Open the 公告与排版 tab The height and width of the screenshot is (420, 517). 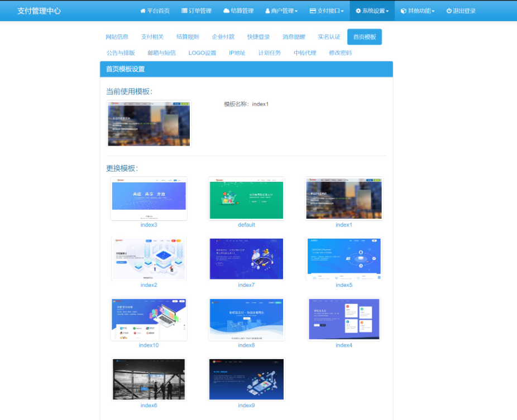click(121, 52)
